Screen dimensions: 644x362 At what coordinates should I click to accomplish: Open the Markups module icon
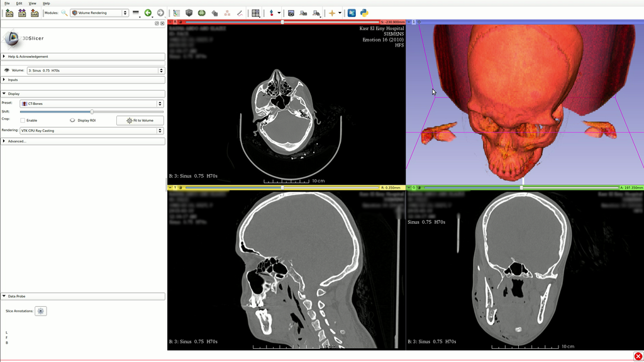point(227,13)
